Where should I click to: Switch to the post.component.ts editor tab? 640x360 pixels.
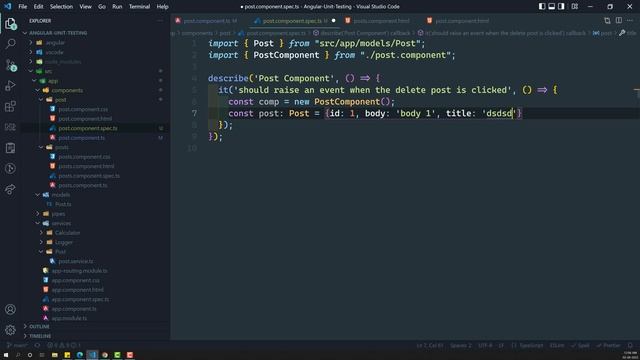click(206, 21)
